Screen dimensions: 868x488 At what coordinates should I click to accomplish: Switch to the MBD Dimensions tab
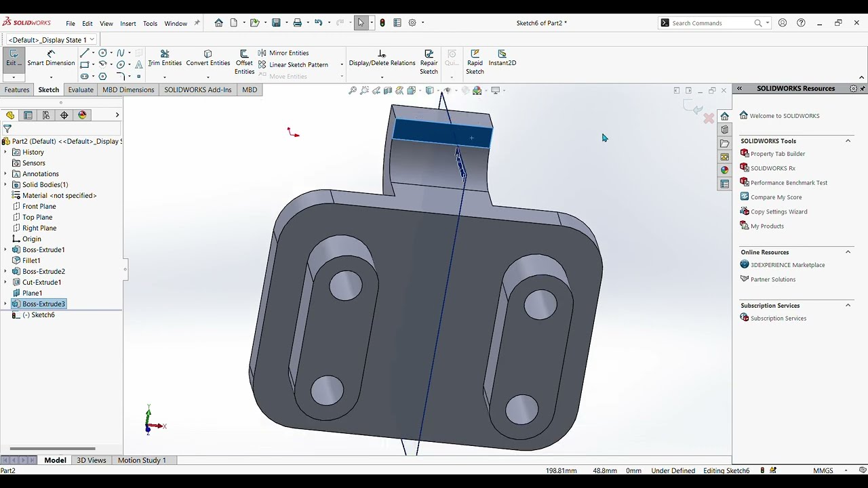coord(128,89)
